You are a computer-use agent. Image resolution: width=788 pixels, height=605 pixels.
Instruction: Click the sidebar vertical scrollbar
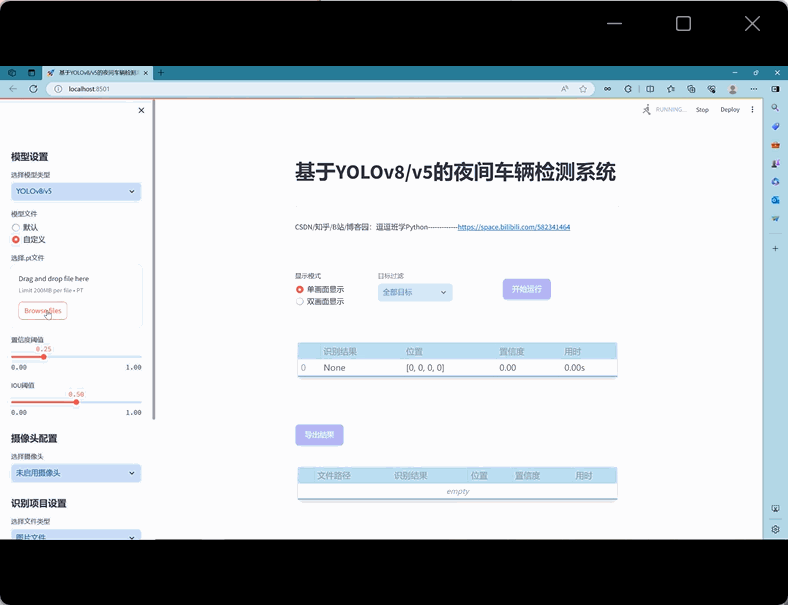[154, 259]
